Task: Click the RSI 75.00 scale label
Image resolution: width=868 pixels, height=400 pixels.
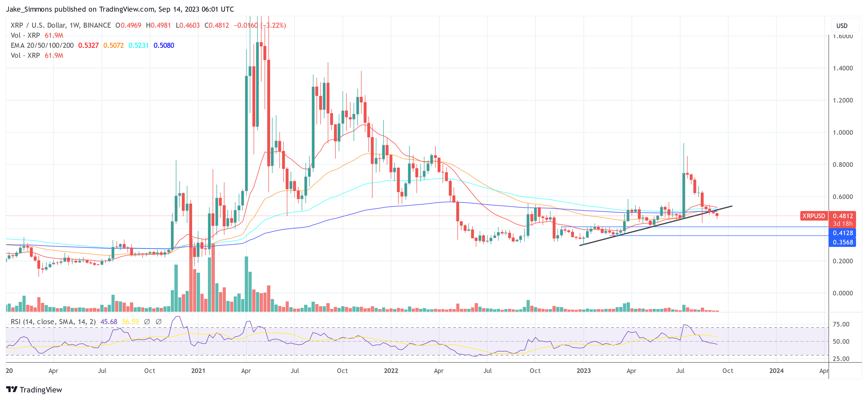Action: click(841, 324)
